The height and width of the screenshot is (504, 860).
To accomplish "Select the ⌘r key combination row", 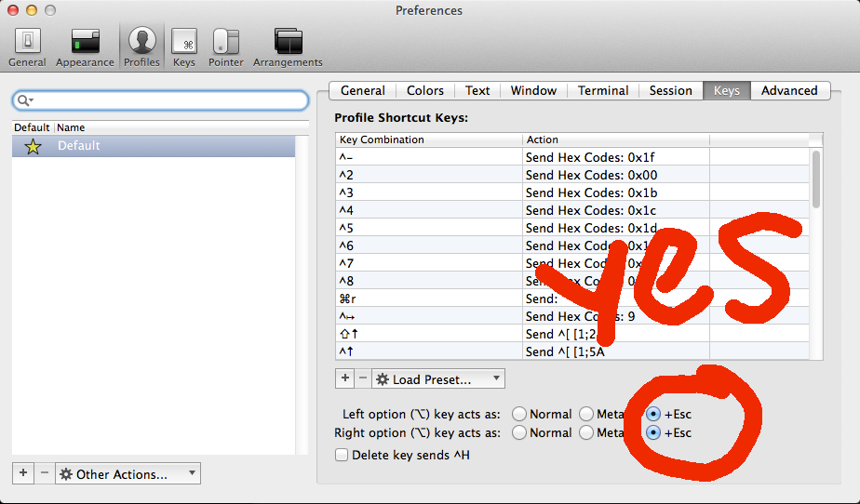I will coord(572,298).
